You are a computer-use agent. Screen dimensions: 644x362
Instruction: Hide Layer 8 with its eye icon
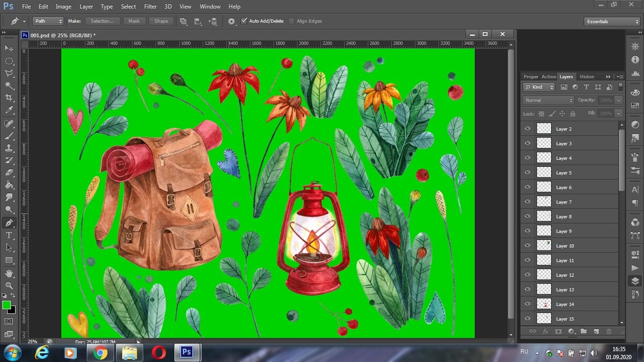click(x=528, y=217)
